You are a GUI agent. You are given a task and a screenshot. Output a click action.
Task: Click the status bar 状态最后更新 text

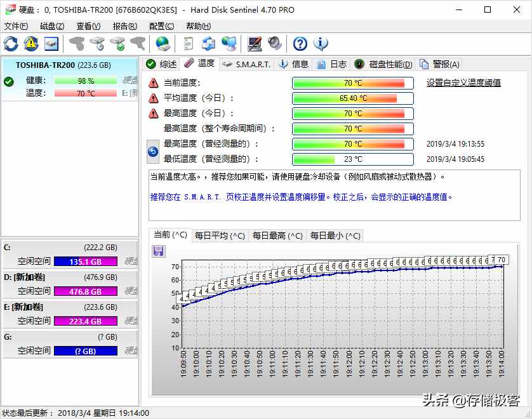coord(76,413)
